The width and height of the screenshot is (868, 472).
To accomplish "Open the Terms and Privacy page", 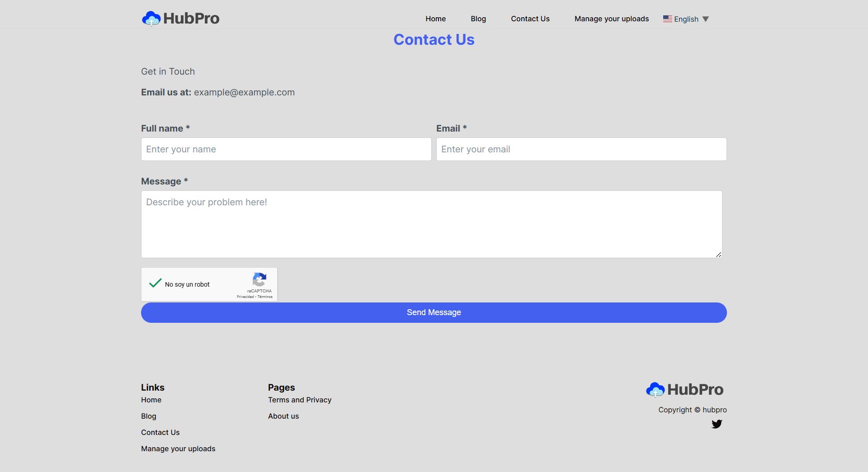I will click(x=300, y=400).
